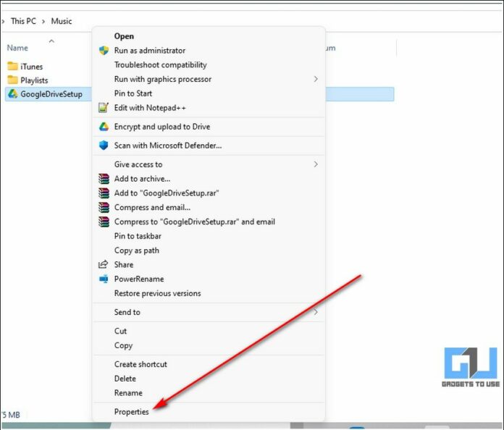Select Scan with Microsoft Defender

[168, 146]
